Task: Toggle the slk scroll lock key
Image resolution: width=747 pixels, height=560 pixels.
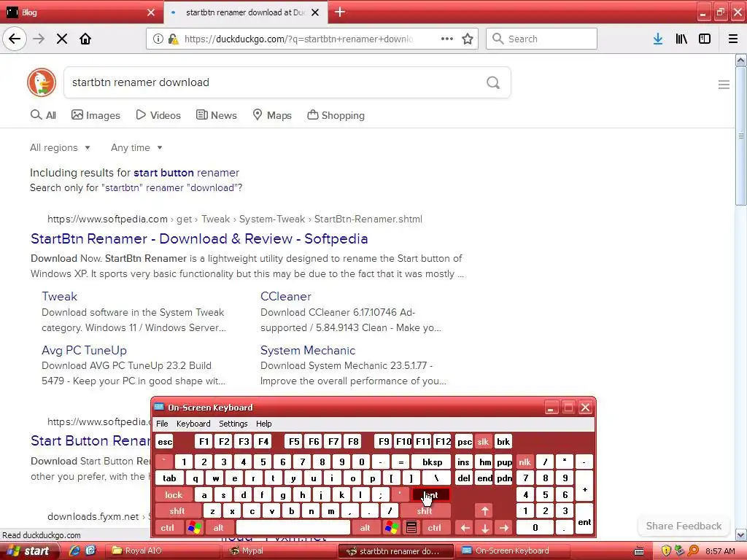Action: point(483,441)
